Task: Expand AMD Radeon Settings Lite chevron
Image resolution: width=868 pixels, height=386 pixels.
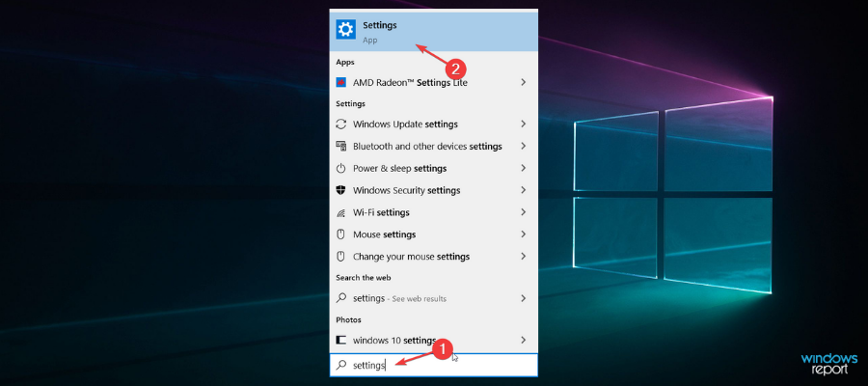Action: [x=523, y=82]
